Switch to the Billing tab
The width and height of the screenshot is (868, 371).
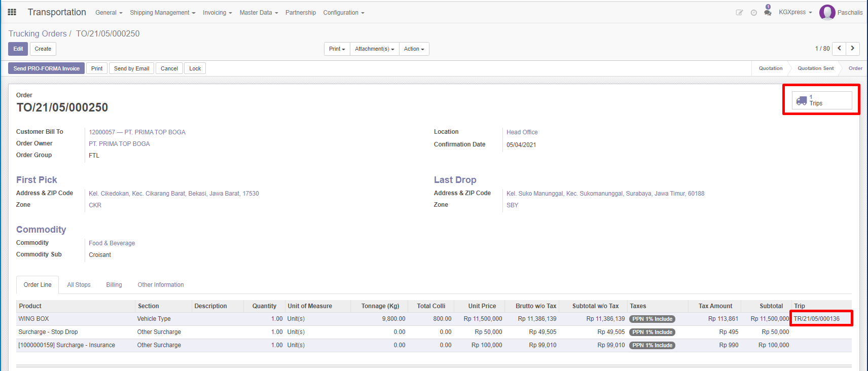click(x=114, y=285)
